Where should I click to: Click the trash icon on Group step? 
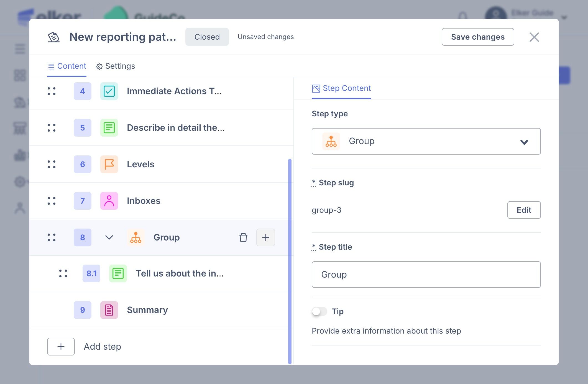243,237
